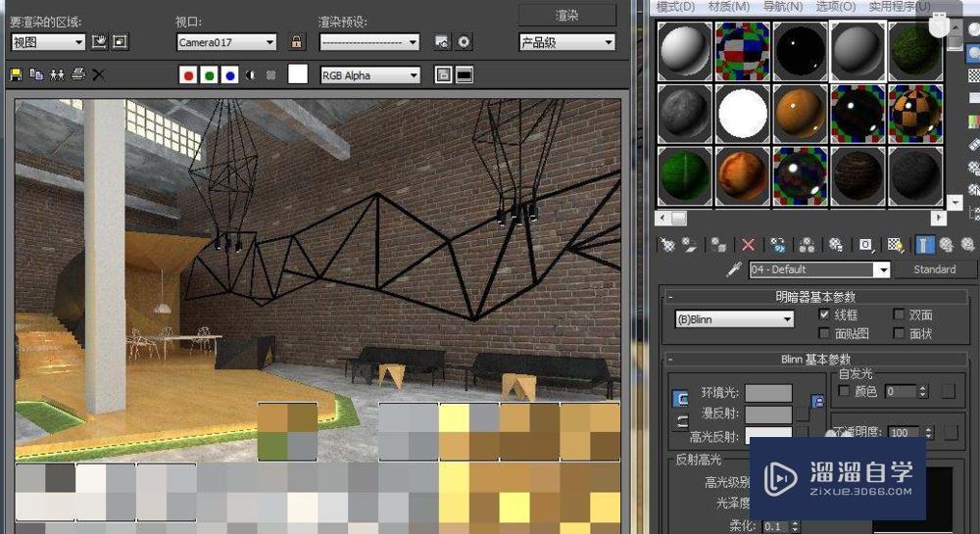
Task: Toggle the green channel display
Action: [209, 74]
